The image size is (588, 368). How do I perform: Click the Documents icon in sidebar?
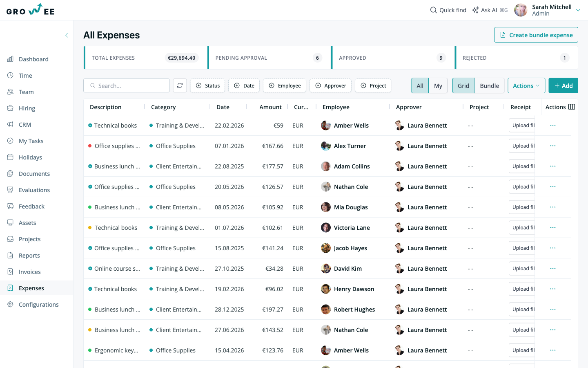coord(10,174)
